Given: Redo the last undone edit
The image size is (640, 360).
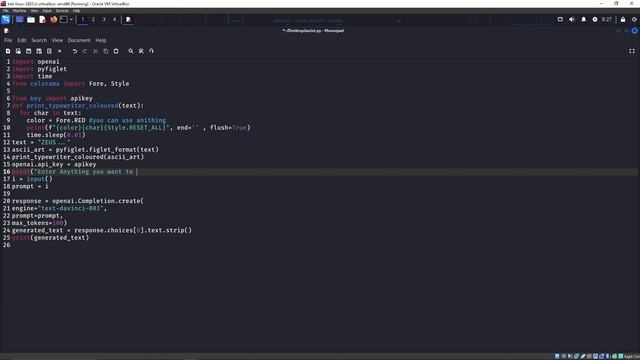Looking at the screenshot, I should click(x=85, y=51).
